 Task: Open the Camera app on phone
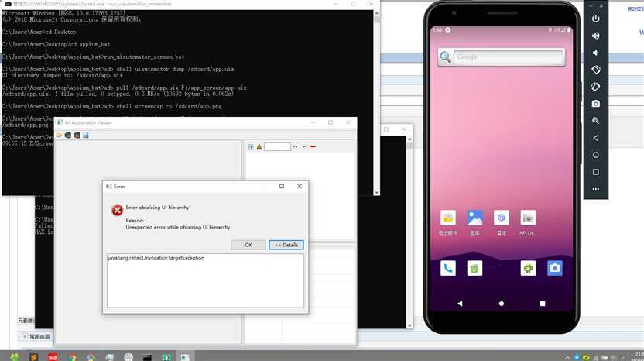click(554, 269)
